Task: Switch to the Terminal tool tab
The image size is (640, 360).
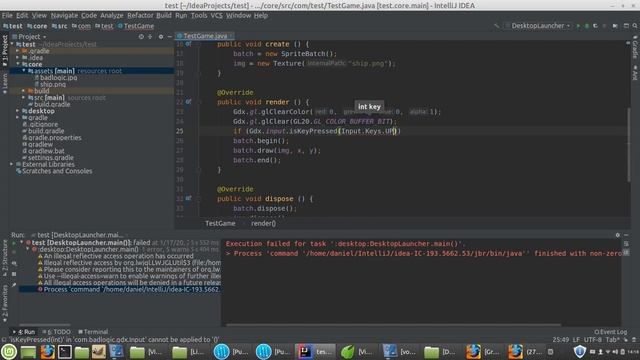Action: (93, 332)
